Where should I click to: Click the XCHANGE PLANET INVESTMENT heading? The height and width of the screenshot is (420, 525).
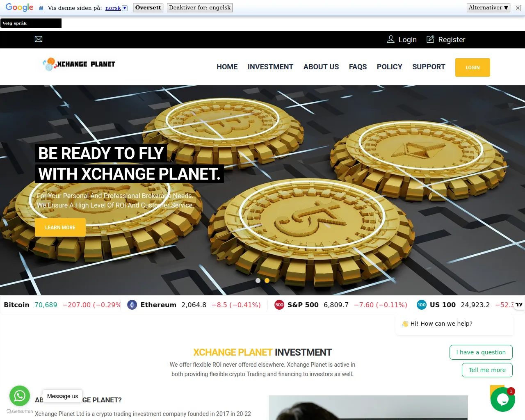(x=262, y=352)
